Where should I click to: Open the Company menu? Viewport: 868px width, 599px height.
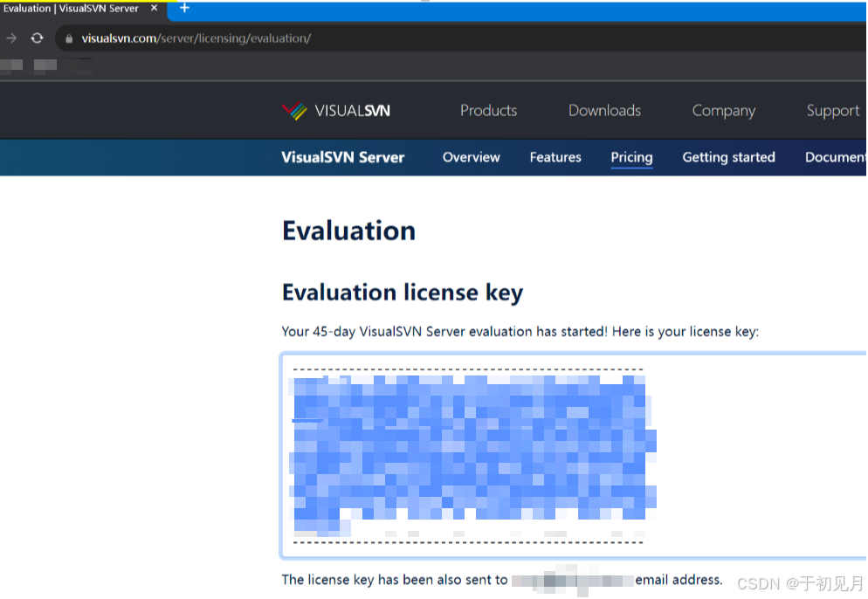(724, 111)
